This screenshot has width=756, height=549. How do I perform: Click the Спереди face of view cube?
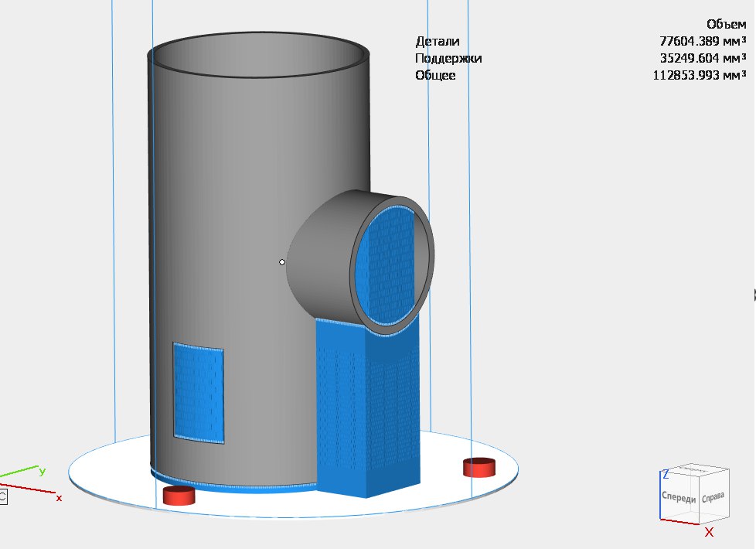pyautogui.click(x=679, y=498)
